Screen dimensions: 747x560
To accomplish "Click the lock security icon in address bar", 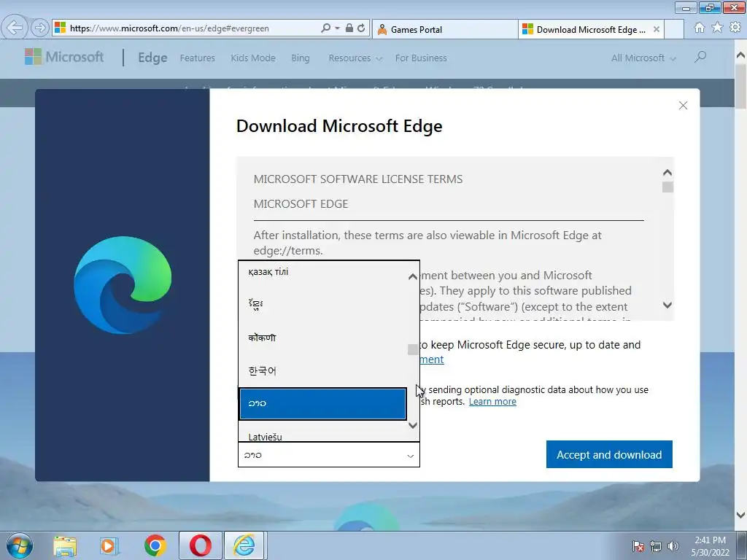I will pos(349,28).
